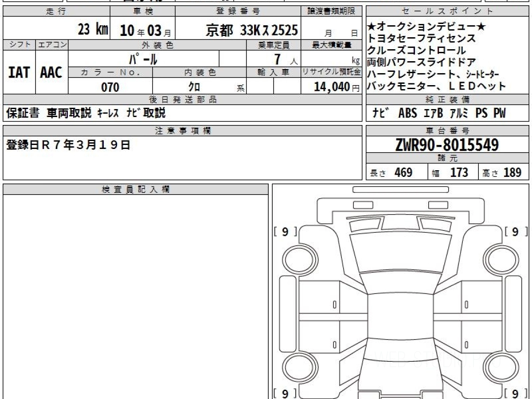Click the シフト header cell
532x399 pixels.
point(19,45)
